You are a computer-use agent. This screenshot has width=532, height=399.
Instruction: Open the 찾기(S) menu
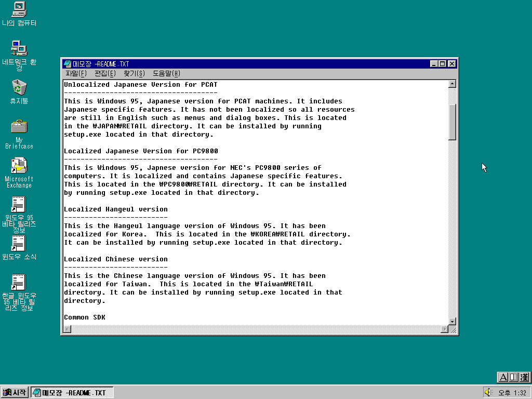pos(135,73)
